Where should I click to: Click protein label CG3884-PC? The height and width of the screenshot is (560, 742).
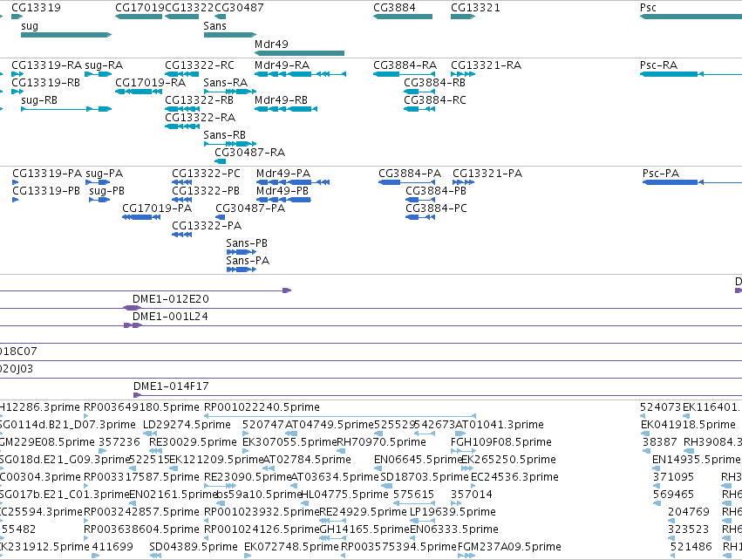(436, 208)
